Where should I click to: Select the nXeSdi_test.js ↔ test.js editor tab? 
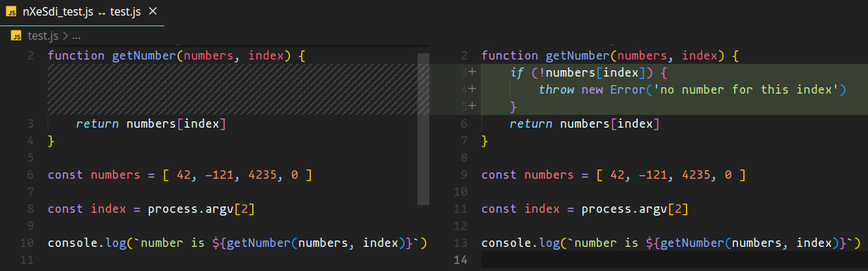tap(82, 13)
